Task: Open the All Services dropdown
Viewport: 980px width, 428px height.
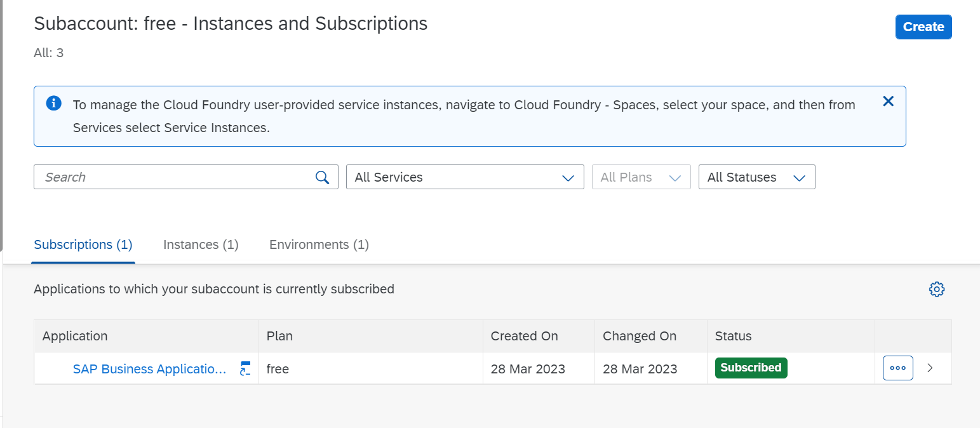Action: coord(464,177)
